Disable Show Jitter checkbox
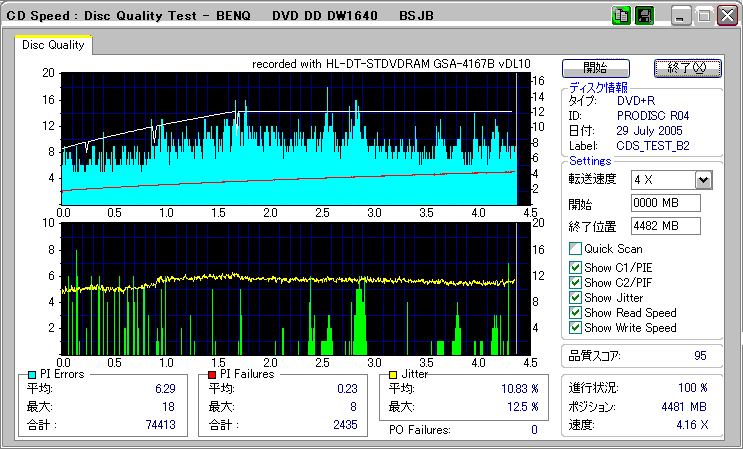 (575, 298)
